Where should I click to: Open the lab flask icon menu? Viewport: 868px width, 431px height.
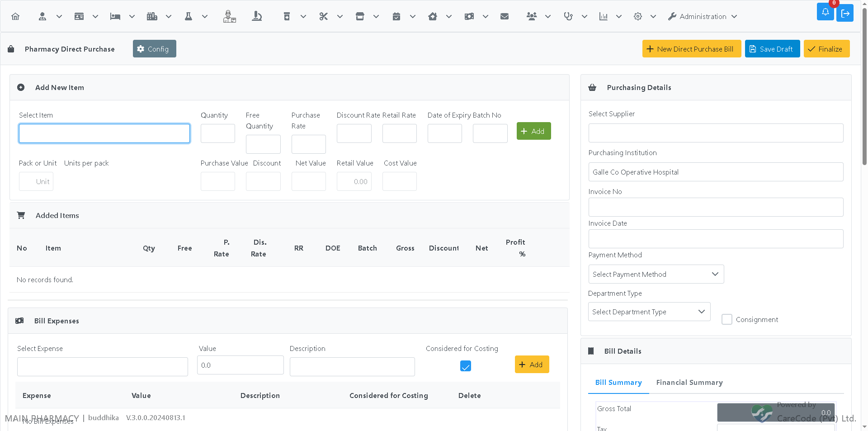tap(189, 16)
